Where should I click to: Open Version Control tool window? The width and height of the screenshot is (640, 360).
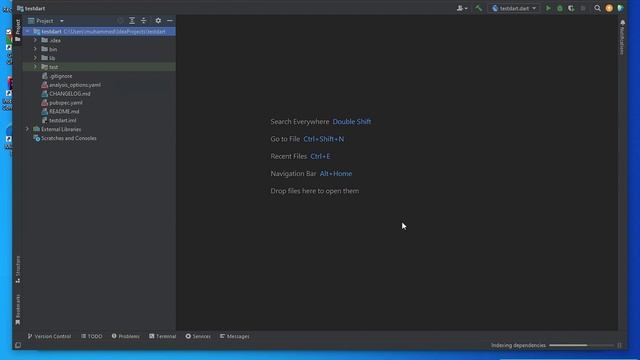49,336
